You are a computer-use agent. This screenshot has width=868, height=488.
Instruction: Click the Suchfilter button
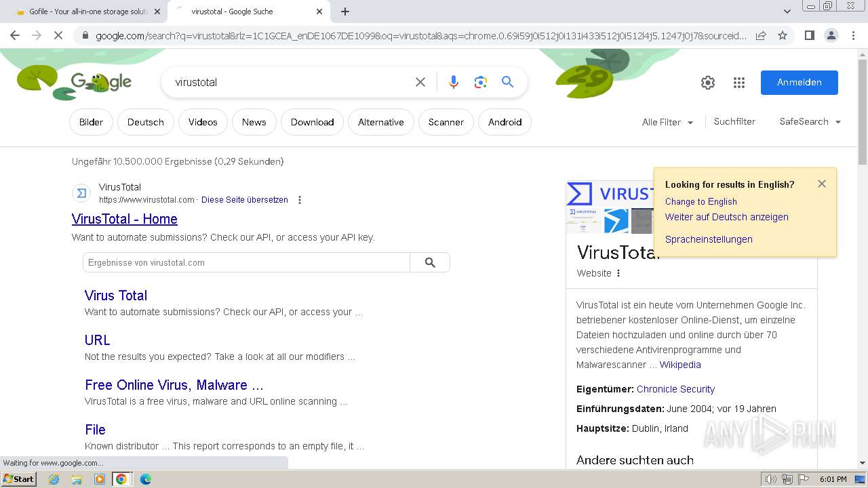(x=734, y=121)
